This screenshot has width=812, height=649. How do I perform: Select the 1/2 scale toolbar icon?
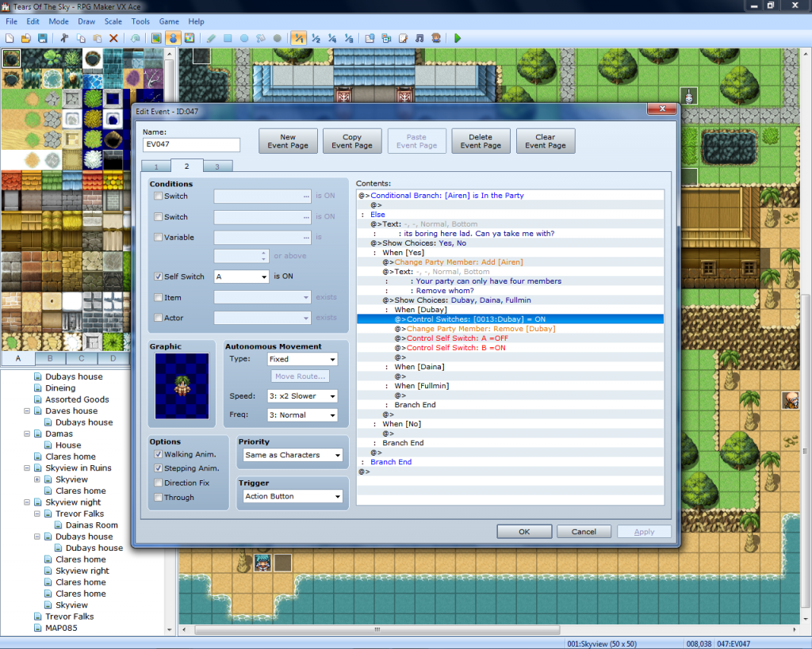[x=316, y=38]
